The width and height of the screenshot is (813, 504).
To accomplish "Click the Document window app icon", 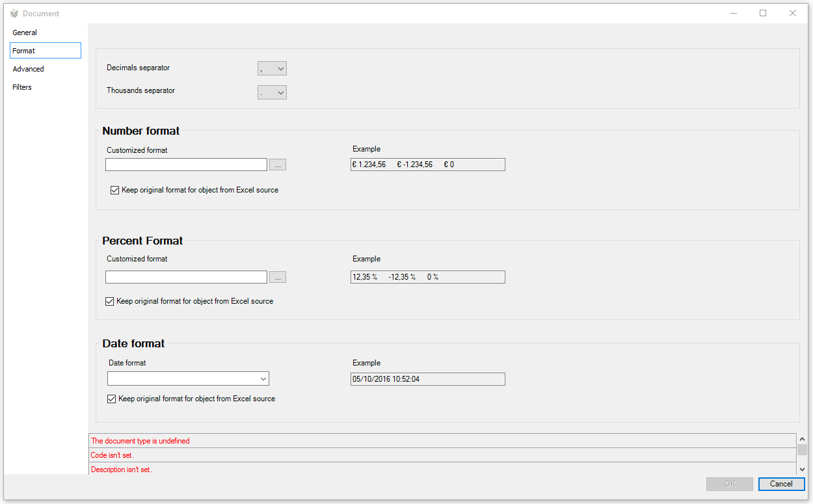I will coord(14,13).
